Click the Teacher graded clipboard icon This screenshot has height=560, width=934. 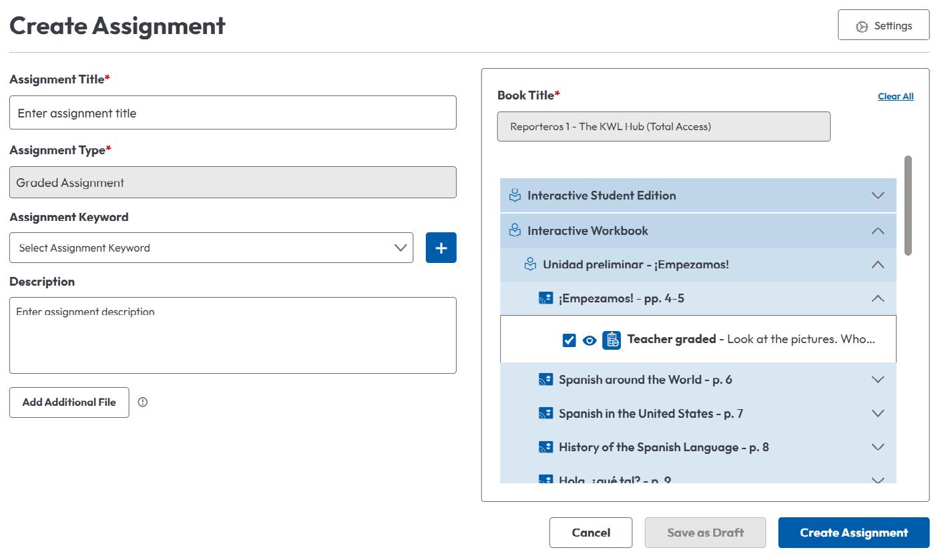click(612, 340)
